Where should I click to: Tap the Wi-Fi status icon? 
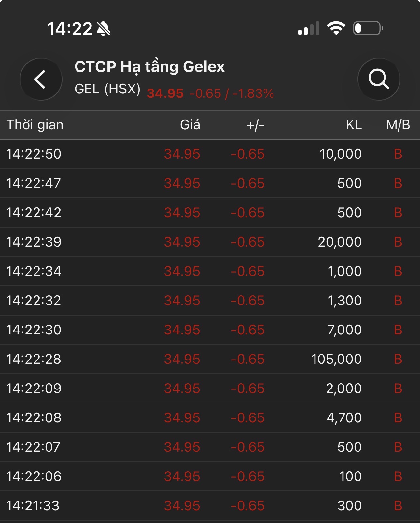coord(336,28)
